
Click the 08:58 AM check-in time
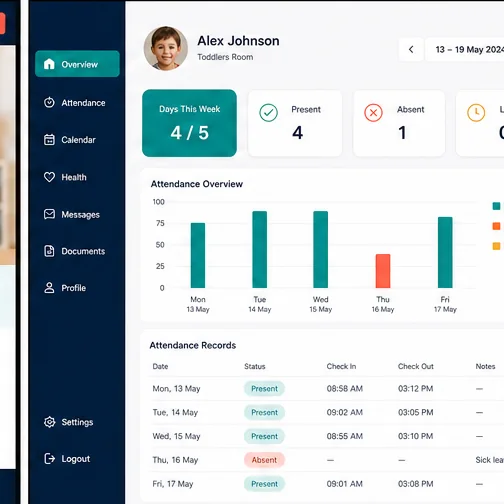coord(345,389)
